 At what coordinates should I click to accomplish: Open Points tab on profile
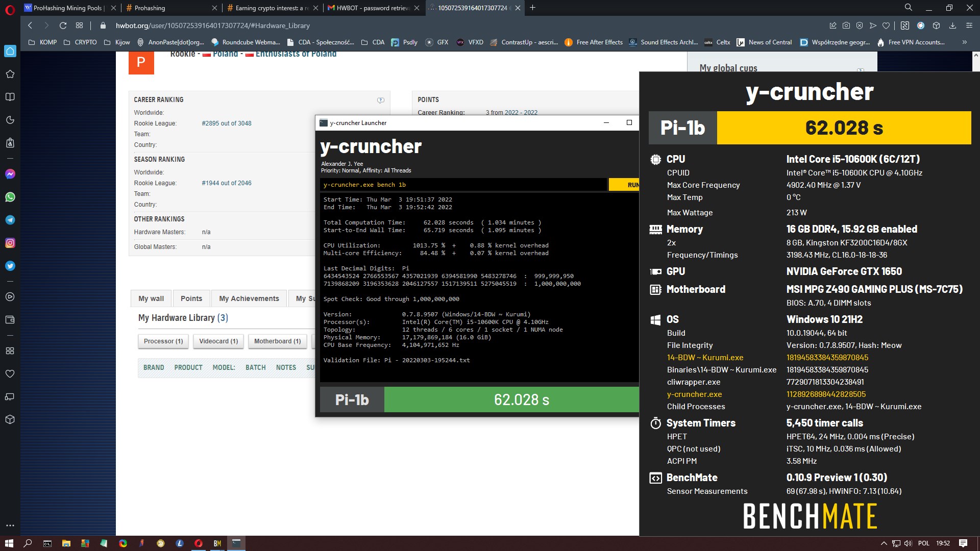click(x=191, y=298)
